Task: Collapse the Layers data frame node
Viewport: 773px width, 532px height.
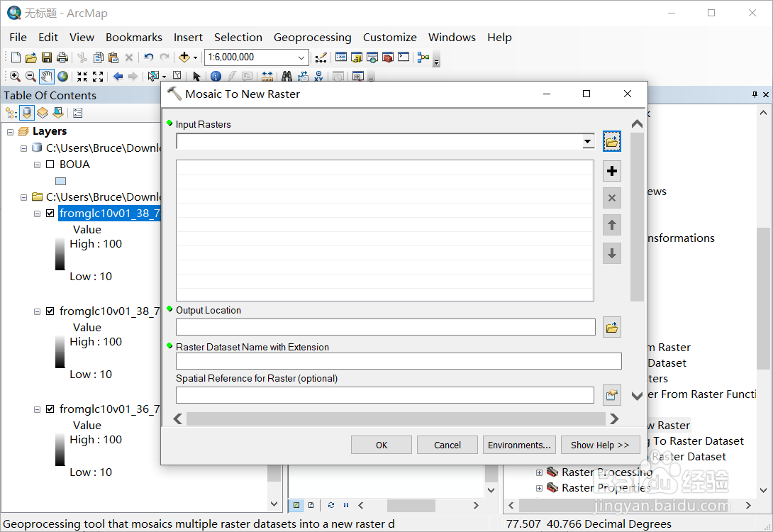Action: click(11, 132)
